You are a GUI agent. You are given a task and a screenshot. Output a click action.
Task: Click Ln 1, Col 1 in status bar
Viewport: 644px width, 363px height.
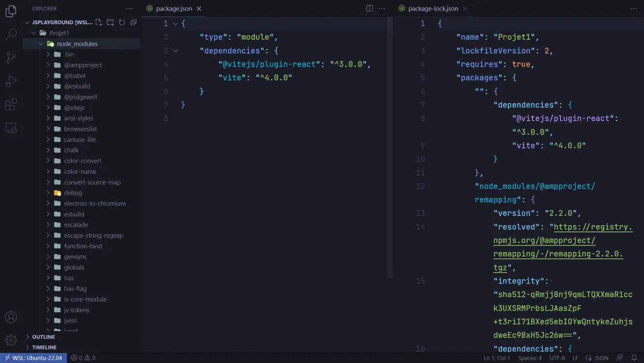click(497, 358)
